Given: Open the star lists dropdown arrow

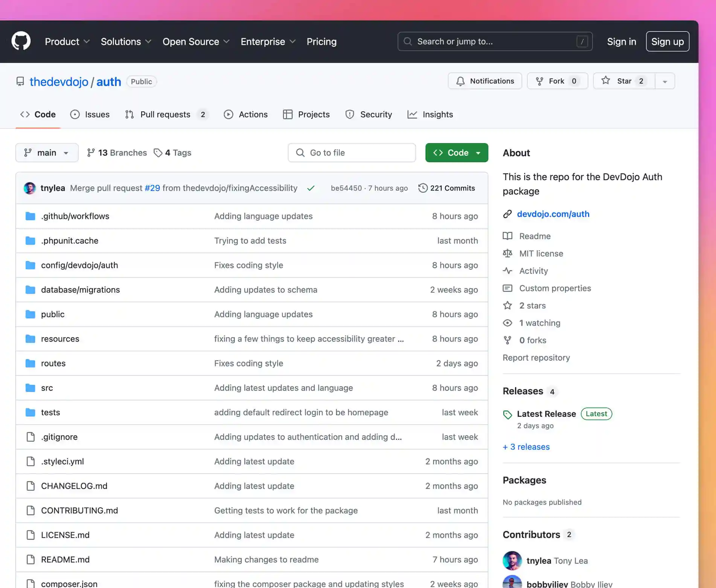Looking at the screenshot, I should pyautogui.click(x=665, y=81).
